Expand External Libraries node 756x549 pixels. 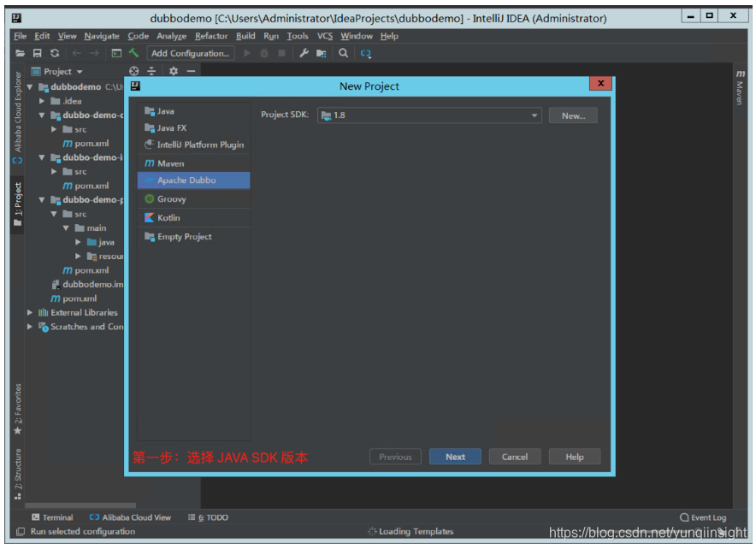[30, 313]
